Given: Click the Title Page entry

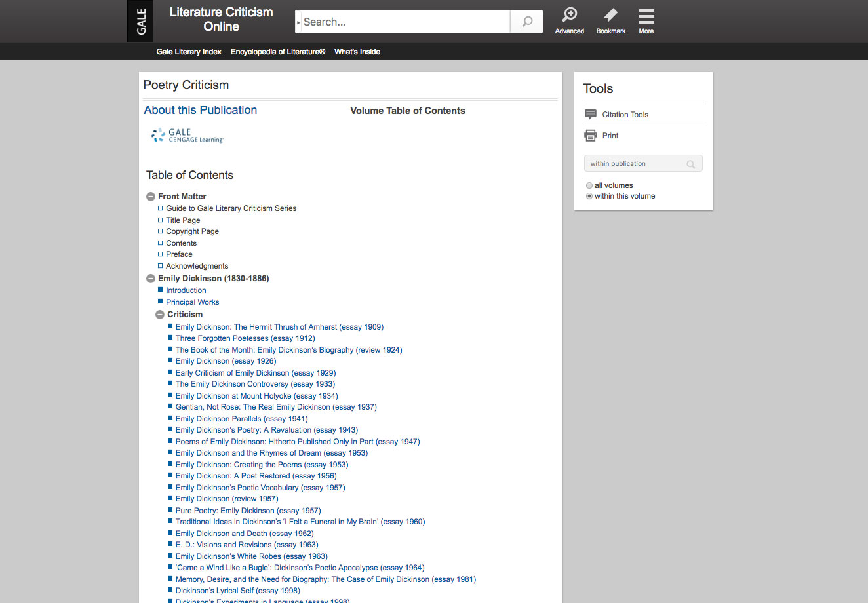Looking at the screenshot, I should click(x=183, y=220).
